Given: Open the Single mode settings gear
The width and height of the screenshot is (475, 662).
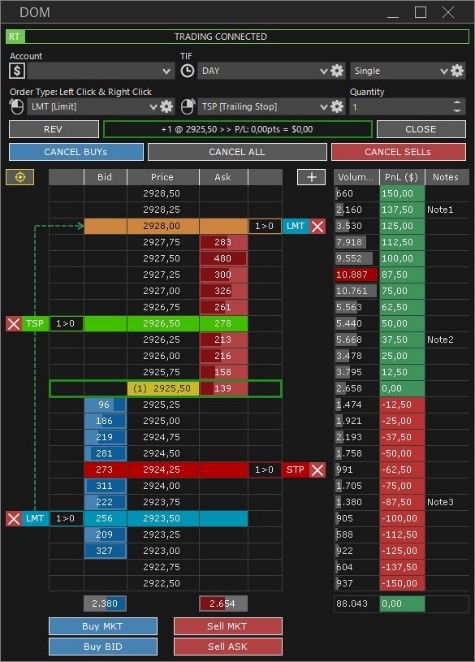Looking at the screenshot, I should tap(457, 71).
